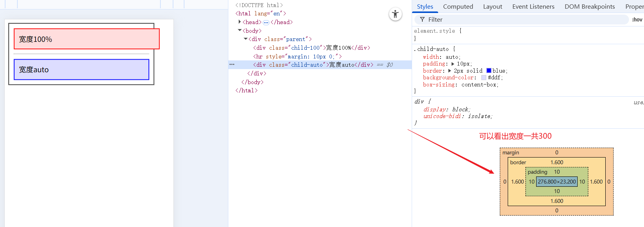This screenshot has height=227, width=644.
Task: Switch to the Computed tab
Action: click(x=458, y=7)
